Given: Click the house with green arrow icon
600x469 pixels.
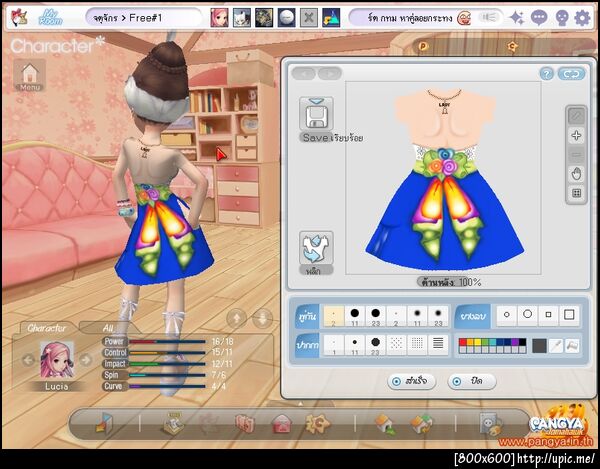Looking at the screenshot, I should pyautogui.click(x=385, y=424).
